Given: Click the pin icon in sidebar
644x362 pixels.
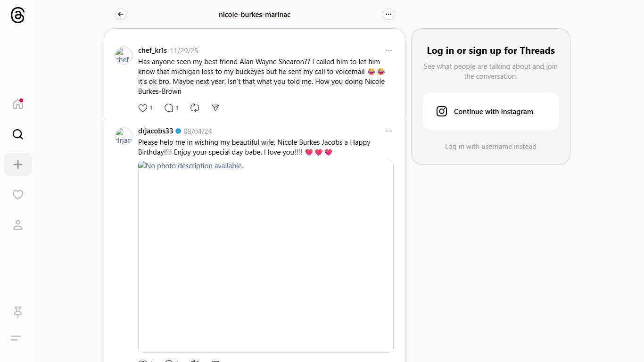Looking at the screenshot, I should click(17, 312).
